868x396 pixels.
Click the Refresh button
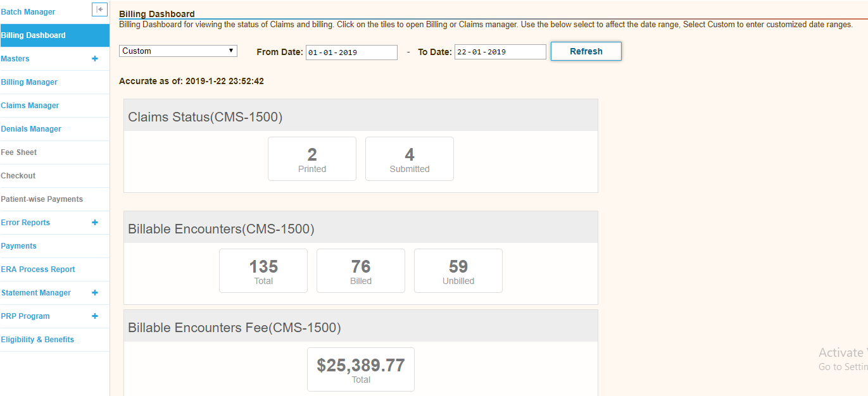586,51
